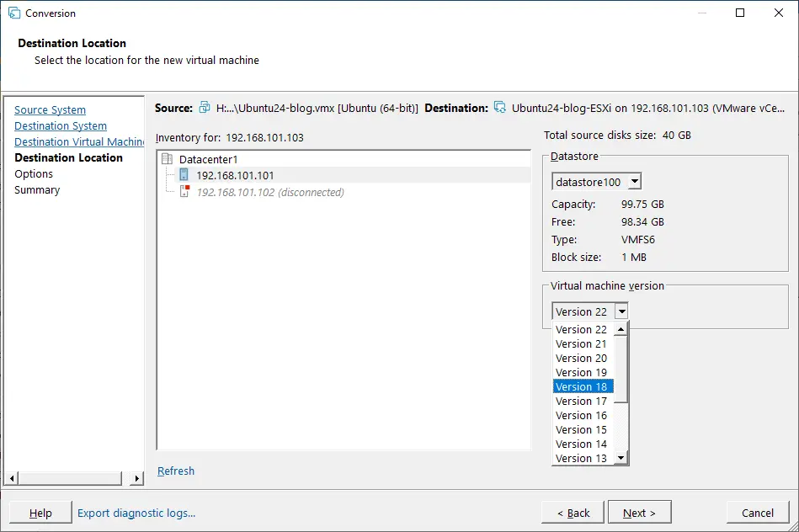The width and height of the screenshot is (799, 532).
Task: Click the disconnected host 192.168.101.102 icon
Action: click(x=185, y=192)
